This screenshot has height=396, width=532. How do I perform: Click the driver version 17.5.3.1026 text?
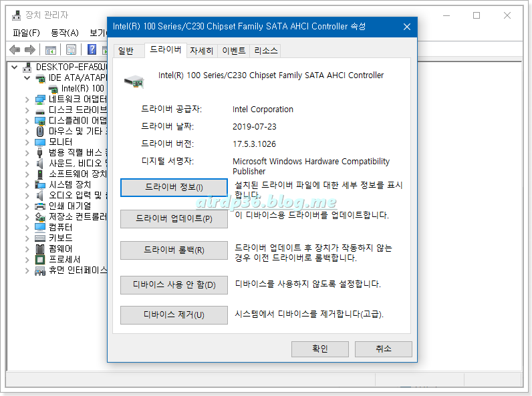254,144
